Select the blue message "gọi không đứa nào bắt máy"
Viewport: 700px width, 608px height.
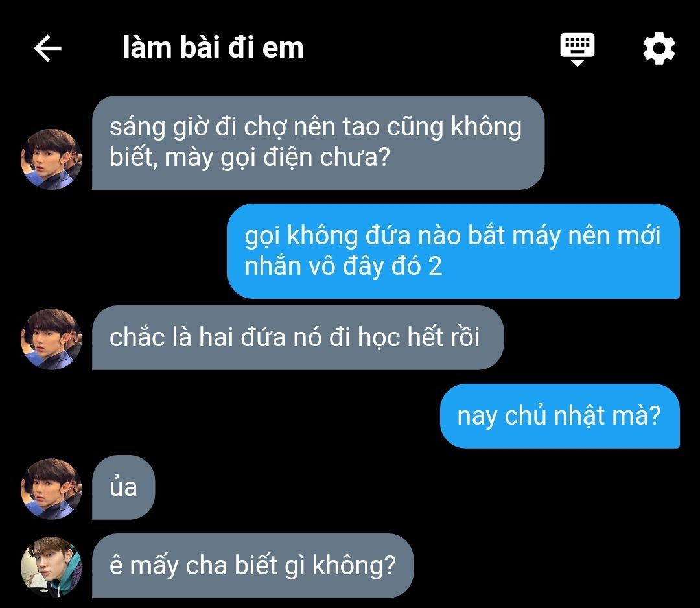click(x=454, y=251)
